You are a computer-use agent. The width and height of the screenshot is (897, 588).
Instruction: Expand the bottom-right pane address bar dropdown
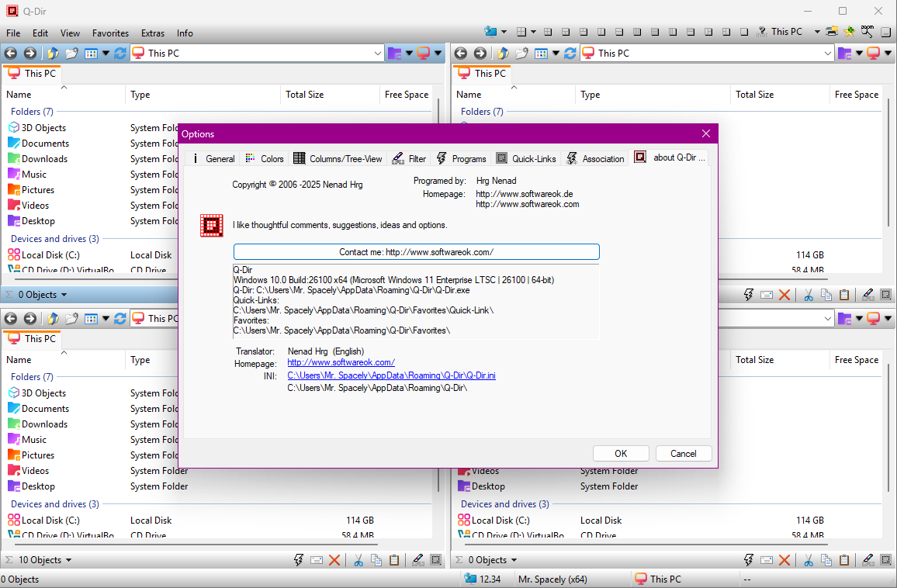(x=828, y=319)
